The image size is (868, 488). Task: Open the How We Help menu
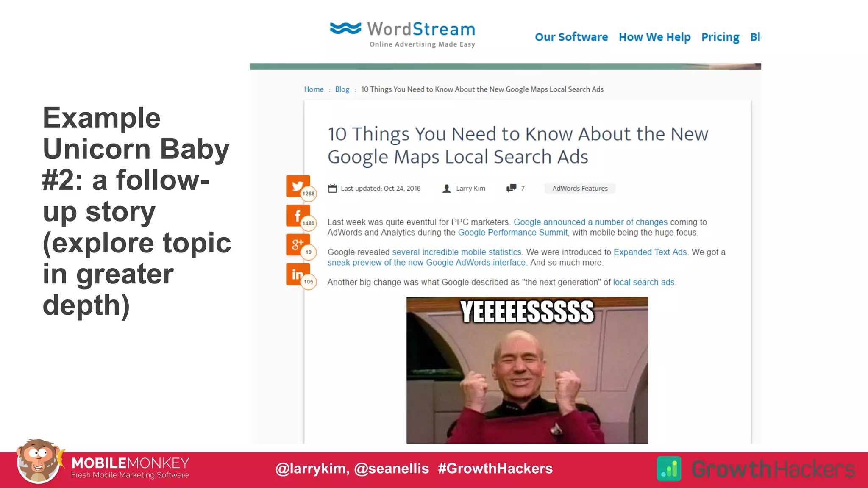[654, 37]
